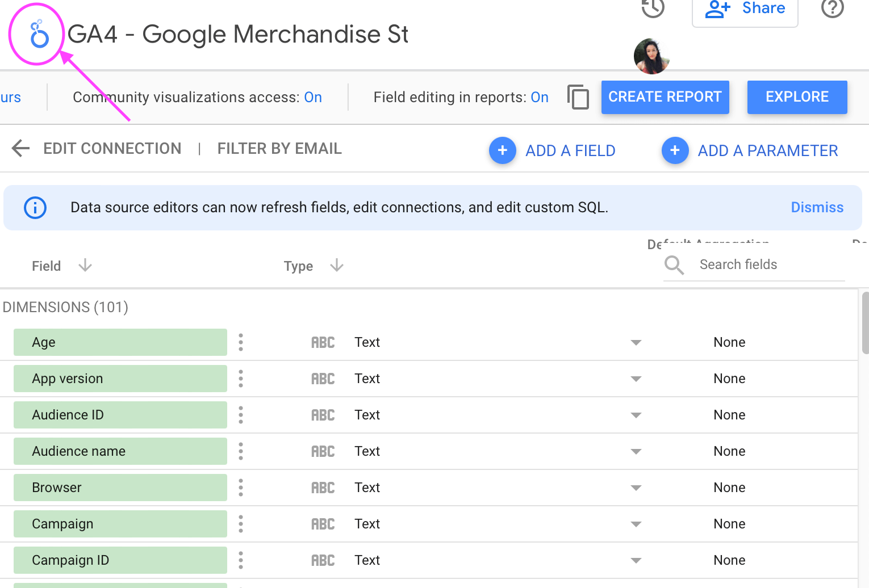Dismiss the data source editors banner
The width and height of the screenshot is (869, 588).
817,208
